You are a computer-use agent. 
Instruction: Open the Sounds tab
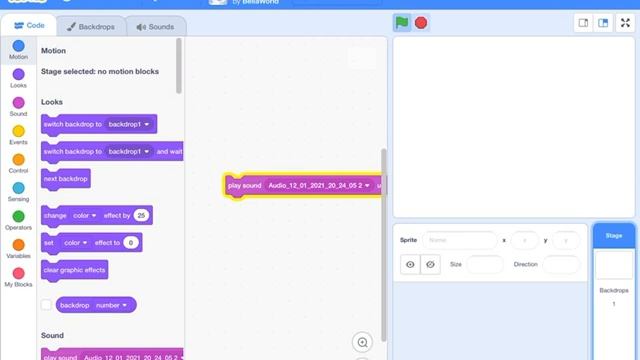[156, 27]
